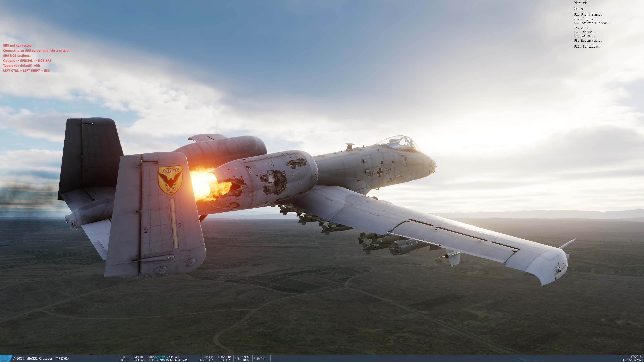The width and height of the screenshot is (644, 362).
Task: Click the Haupt menu heading
Action: [579, 9]
